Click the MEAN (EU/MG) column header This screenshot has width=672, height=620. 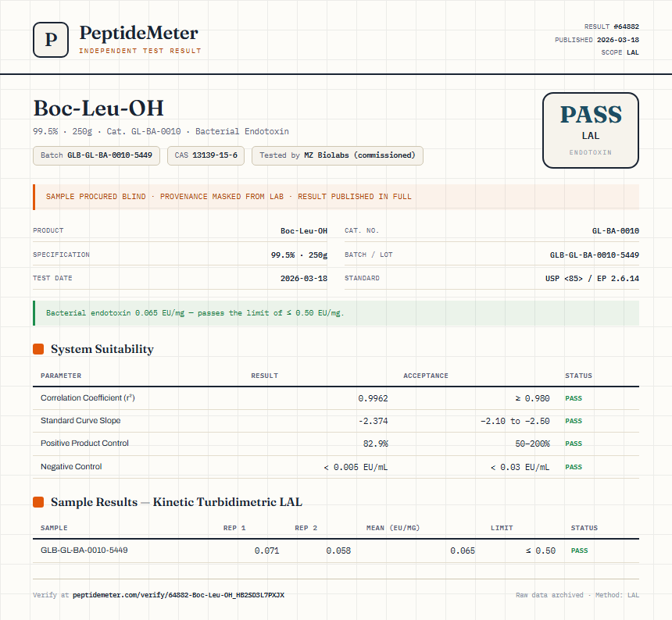coord(393,528)
